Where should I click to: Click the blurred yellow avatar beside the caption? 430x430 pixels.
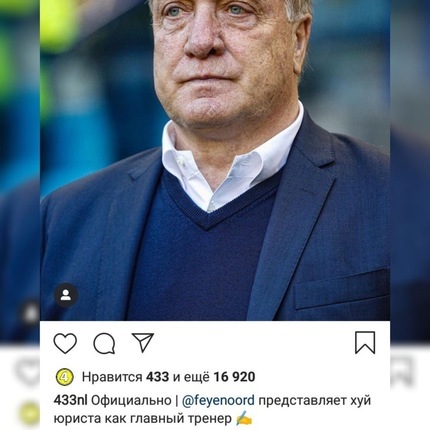tap(31, 414)
